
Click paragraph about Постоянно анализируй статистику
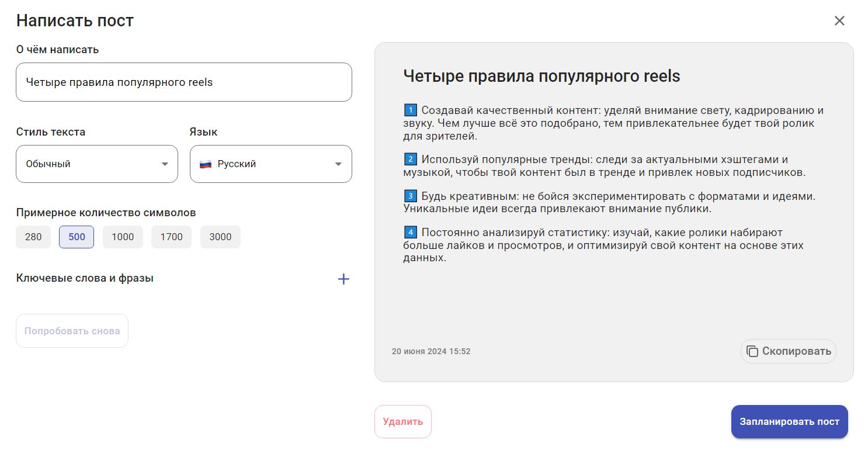coord(603,245)
